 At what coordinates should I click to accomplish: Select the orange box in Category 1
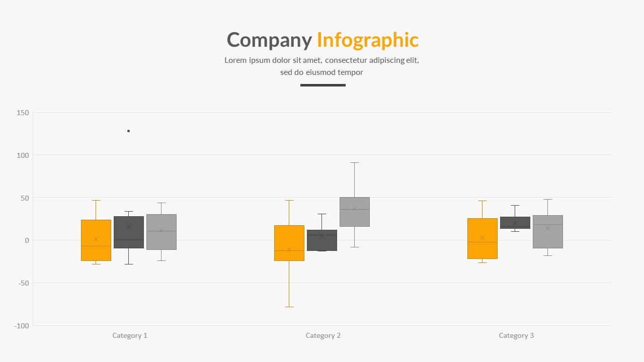click(x=96, y=240)
